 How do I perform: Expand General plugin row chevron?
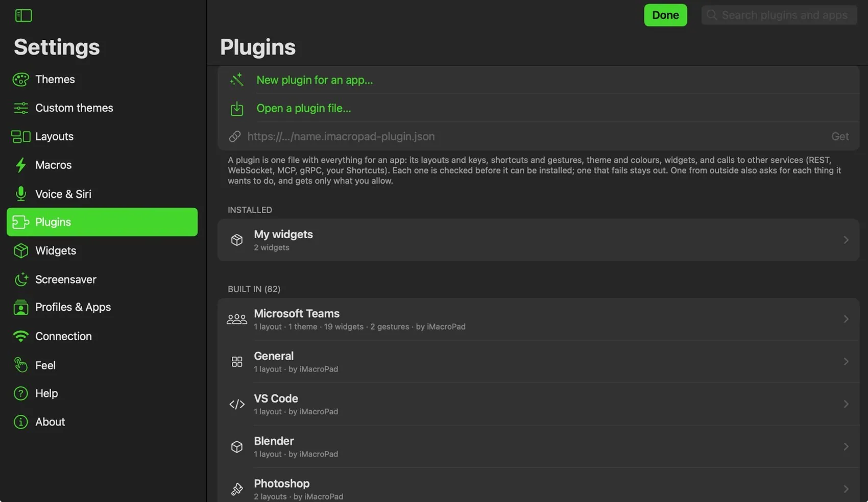846,362
